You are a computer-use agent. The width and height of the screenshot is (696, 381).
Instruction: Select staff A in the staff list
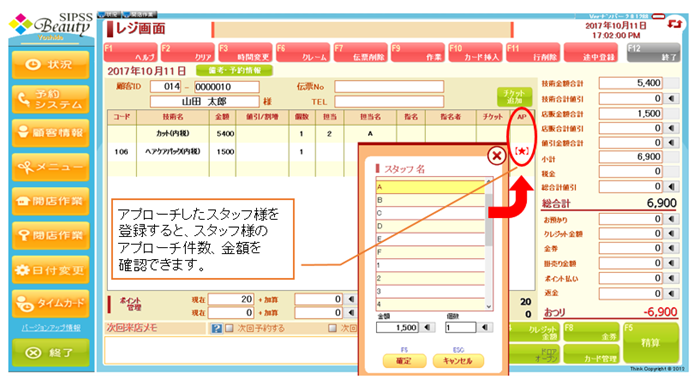(x=430, y=187)
